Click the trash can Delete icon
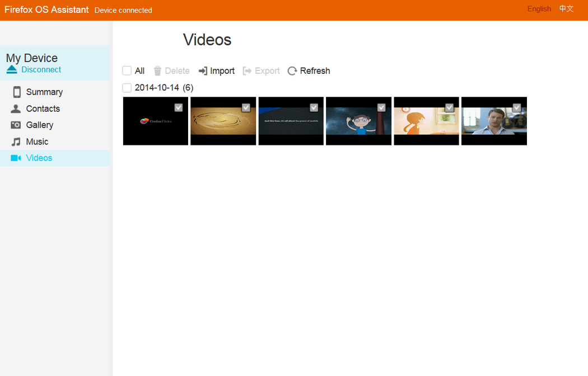Image resolution: width=588 pixels, height=376 pixels. 157,71
